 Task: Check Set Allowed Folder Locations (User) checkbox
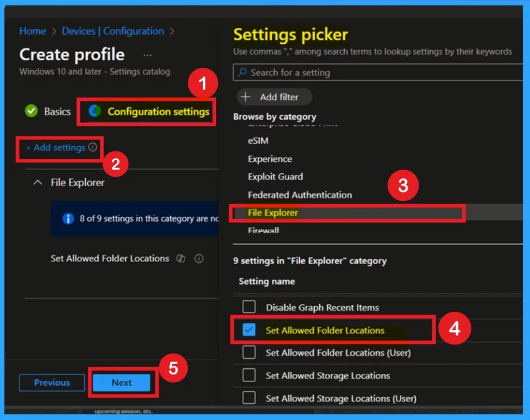pos(249,352)
